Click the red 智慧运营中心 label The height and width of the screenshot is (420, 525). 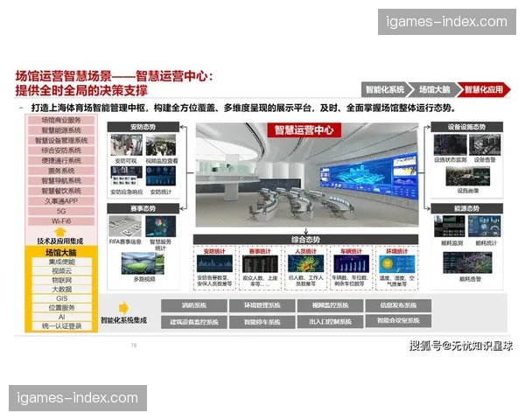click(304, 130)
